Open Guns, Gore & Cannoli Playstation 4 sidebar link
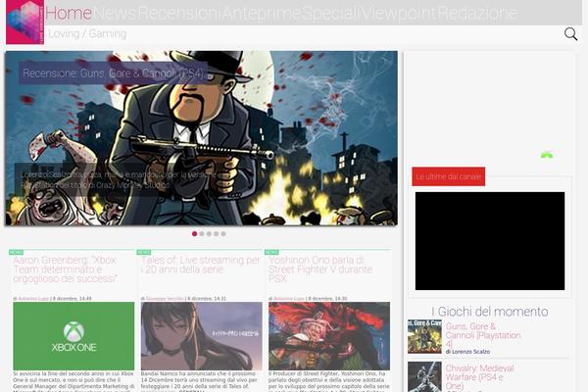 point(483,335)
